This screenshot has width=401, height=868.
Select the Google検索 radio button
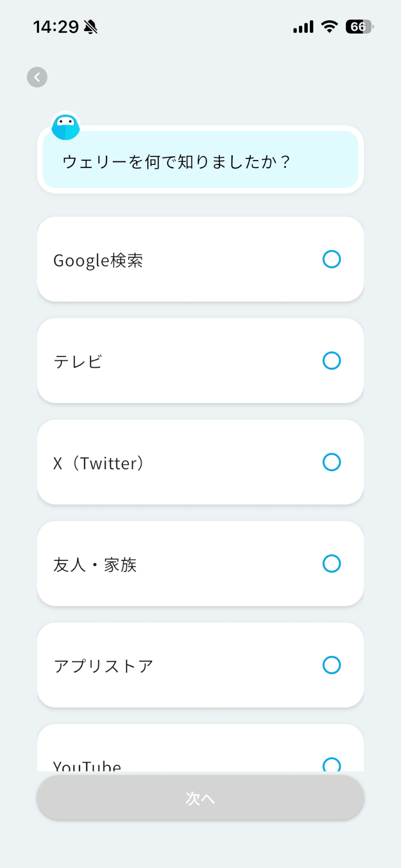(331, 259)
